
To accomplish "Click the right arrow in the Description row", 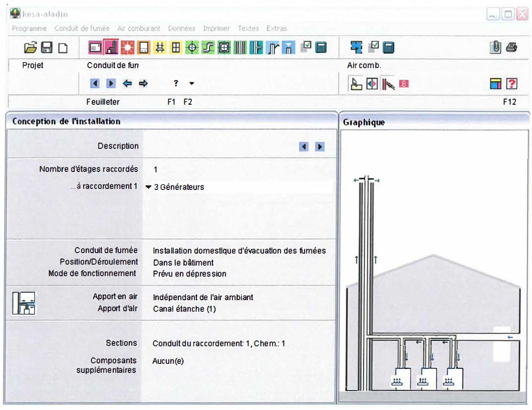I will click(320, 146).
